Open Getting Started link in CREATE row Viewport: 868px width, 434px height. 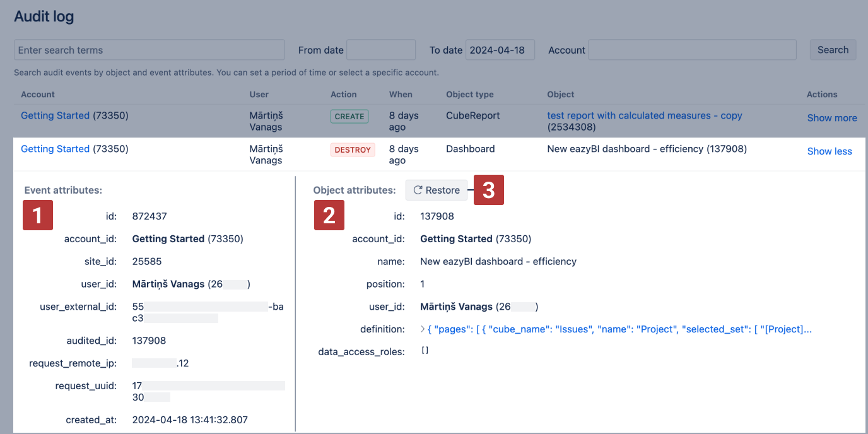tap(55, 115)
